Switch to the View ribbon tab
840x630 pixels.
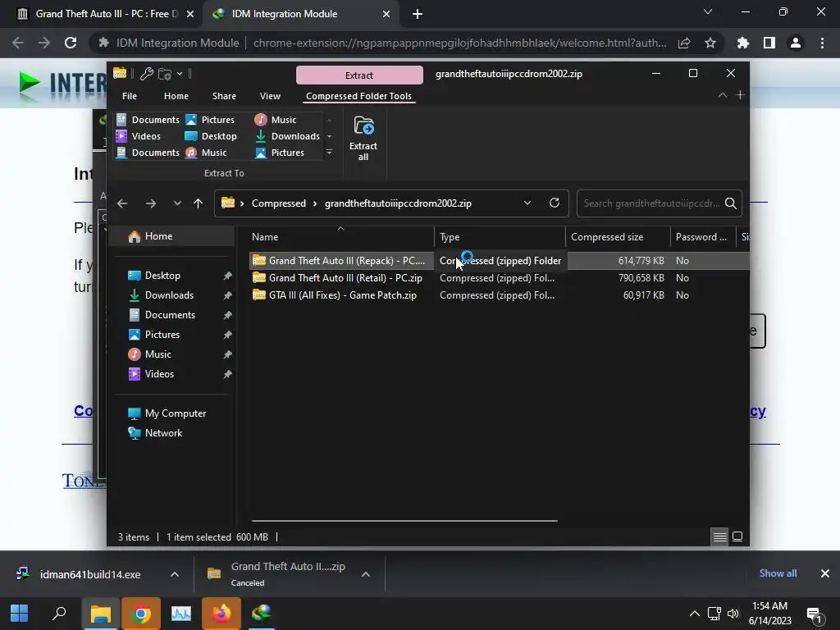coord(270,96)
